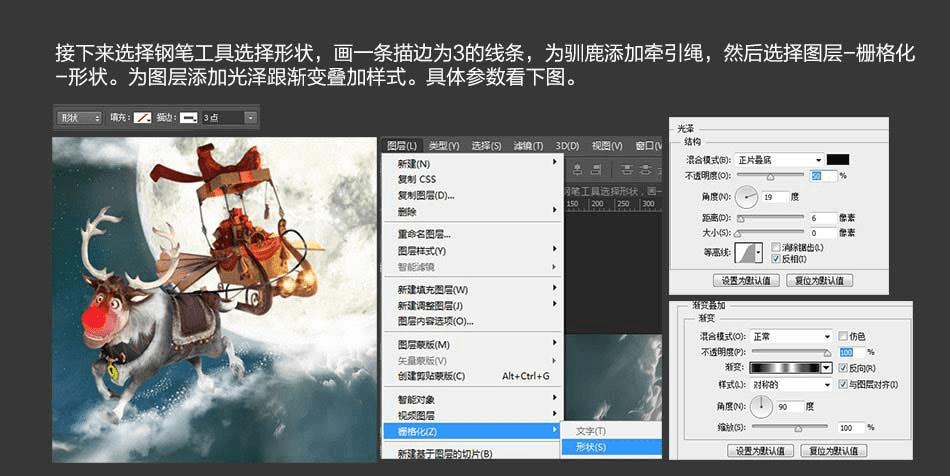Open the contour picker dropdown arrow
The height and width of the screenshot is (476, 950).
759,253
